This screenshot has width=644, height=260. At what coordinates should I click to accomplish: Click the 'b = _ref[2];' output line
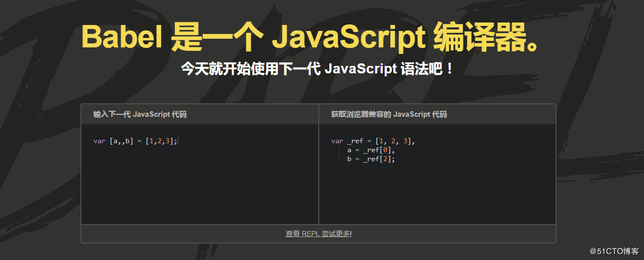pos(371,159)
